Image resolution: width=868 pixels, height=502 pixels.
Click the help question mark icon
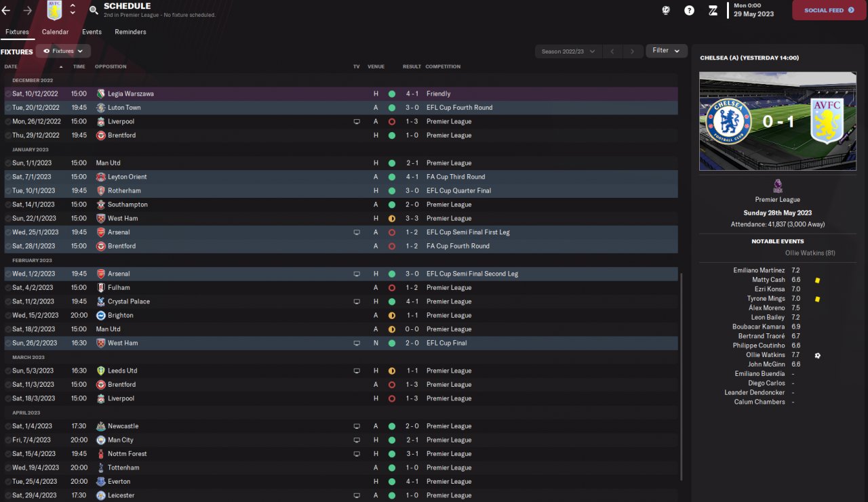tap(689, 10)
